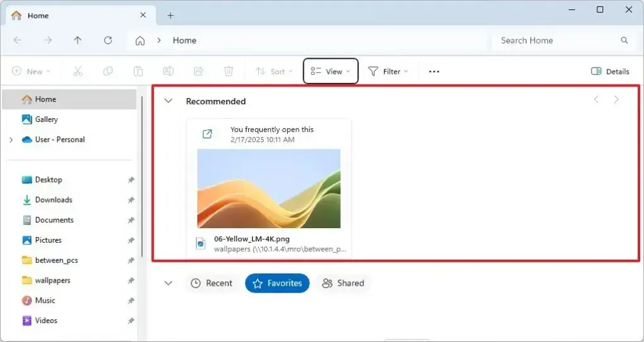Click the Paste clipboard icon
Image resolution: width=644 pixels, height=342 pixels.
(x=138, y=71)
